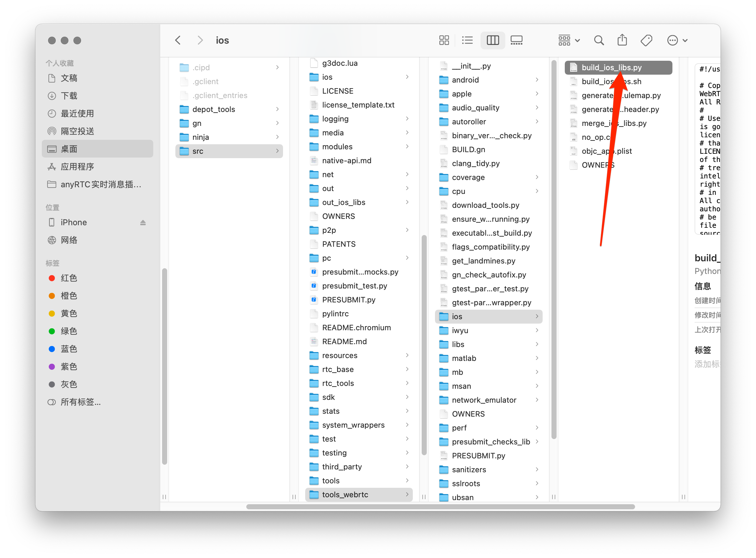Select the libs folder icon
The width and height of the screenshot is (756, 558).
point(444,344)
